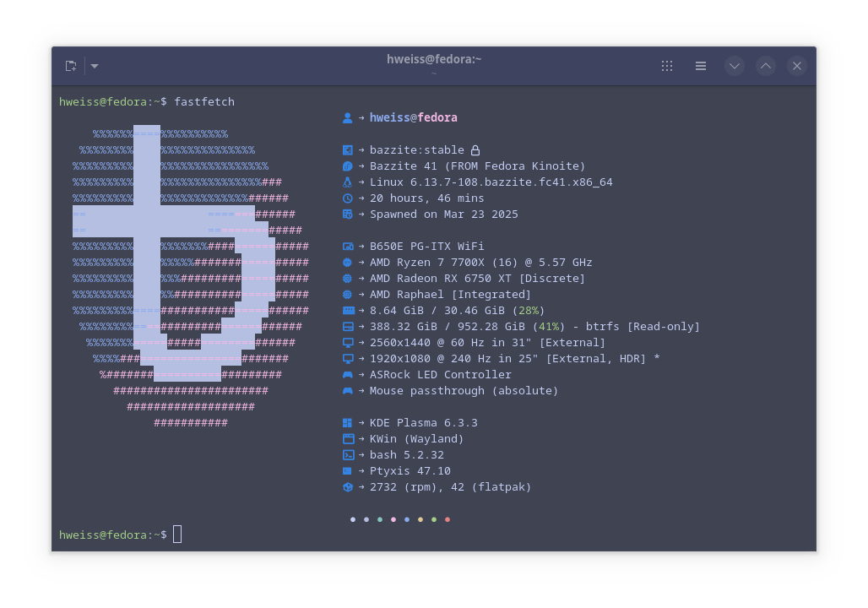Screen dimensions: 868x608
Task: Click the motherboard icon beside B650E PG-ITX
Action: [348, 247]
